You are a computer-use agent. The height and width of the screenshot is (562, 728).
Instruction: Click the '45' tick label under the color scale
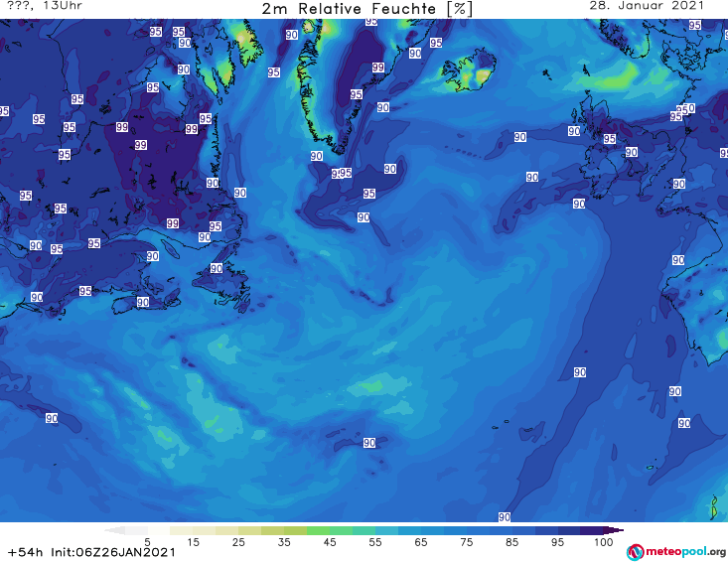coord(330,542)
